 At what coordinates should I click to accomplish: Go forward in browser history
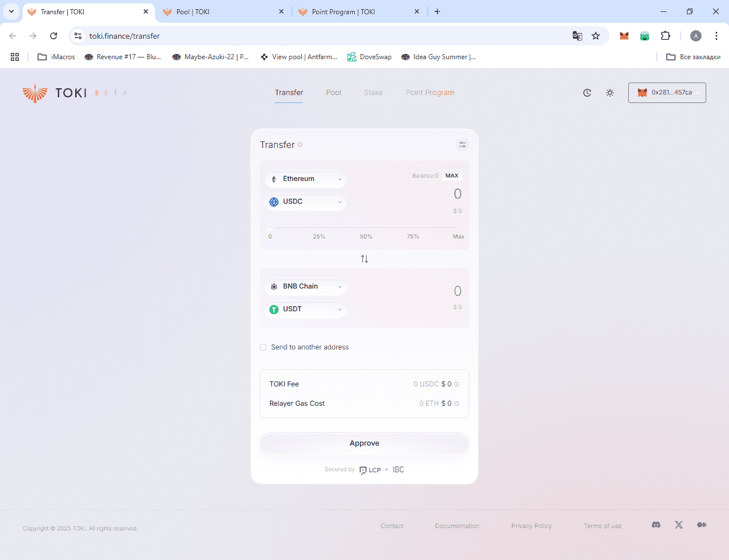[x=33, y=36]
